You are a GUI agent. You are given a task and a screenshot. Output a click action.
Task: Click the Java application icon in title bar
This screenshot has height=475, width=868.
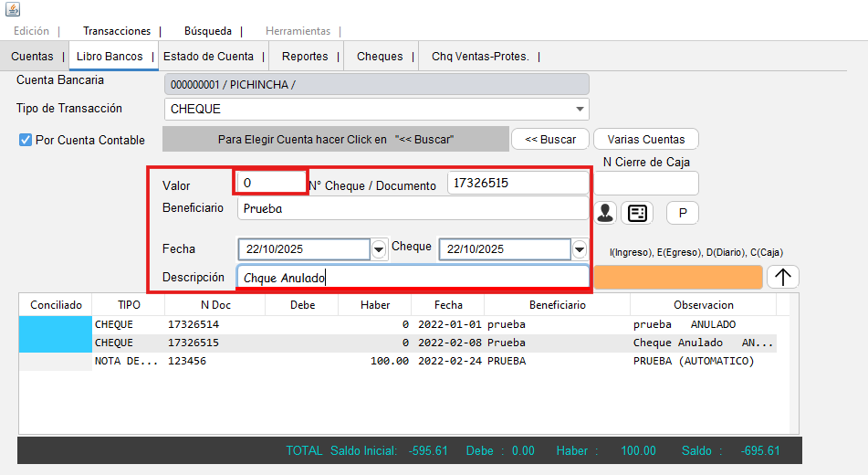click(13, 8)
